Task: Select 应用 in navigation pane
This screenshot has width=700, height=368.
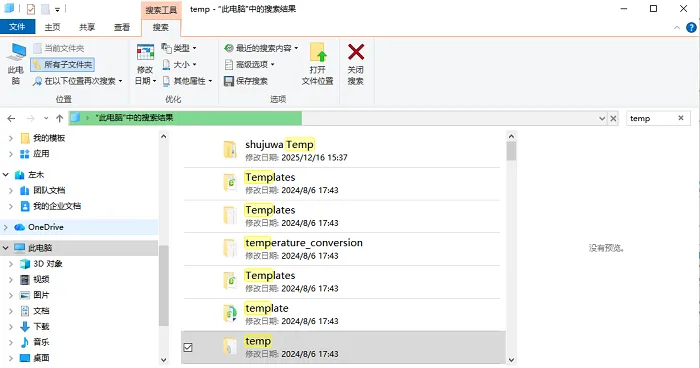Action: 41,154
